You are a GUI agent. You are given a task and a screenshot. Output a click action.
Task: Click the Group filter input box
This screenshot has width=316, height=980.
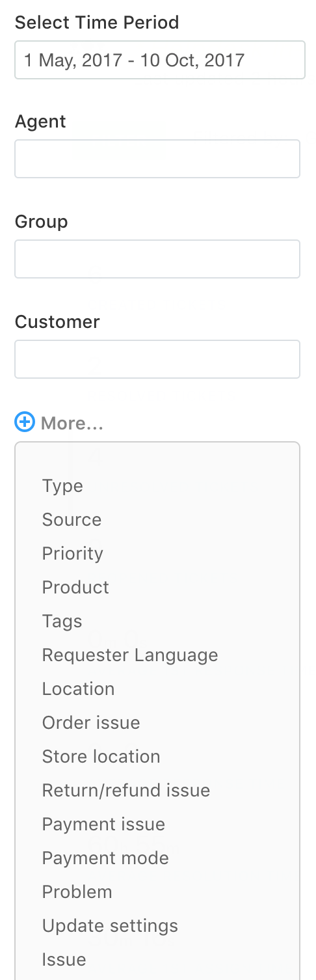157,259
